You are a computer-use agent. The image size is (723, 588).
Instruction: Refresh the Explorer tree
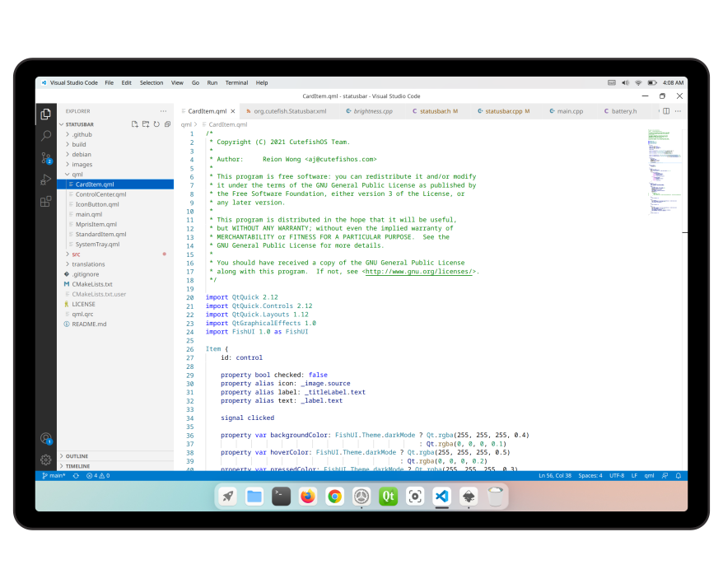click(x=156, y=124)
